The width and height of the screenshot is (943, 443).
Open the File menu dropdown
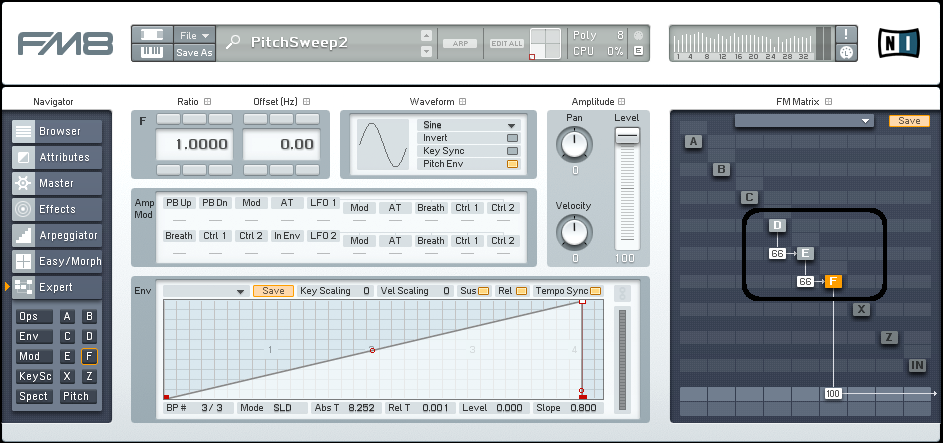194,35
